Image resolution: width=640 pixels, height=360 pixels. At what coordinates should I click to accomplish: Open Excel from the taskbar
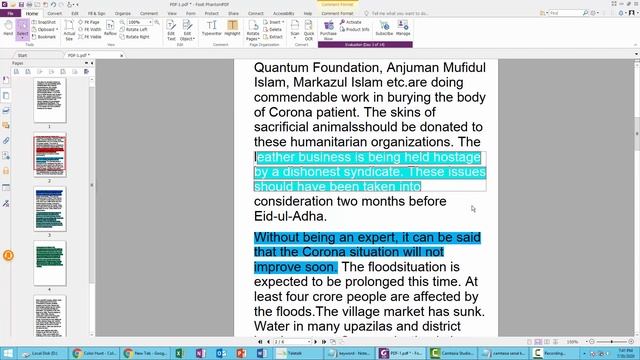(x=179, y=353)
